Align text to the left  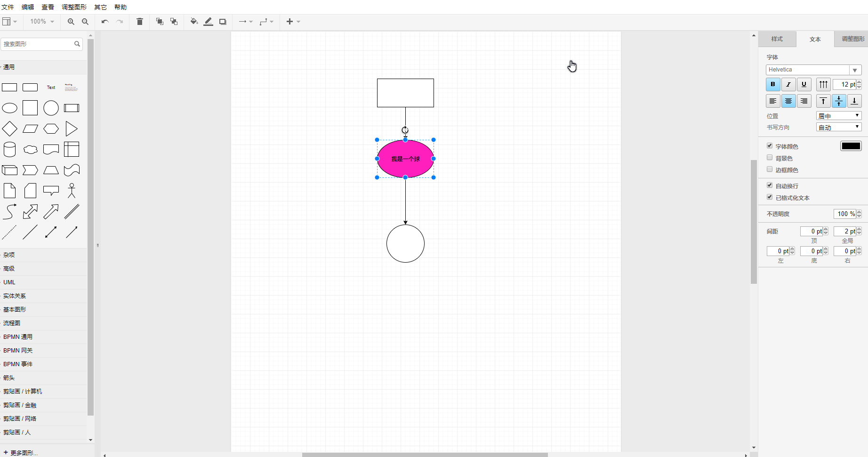(773, 101)
